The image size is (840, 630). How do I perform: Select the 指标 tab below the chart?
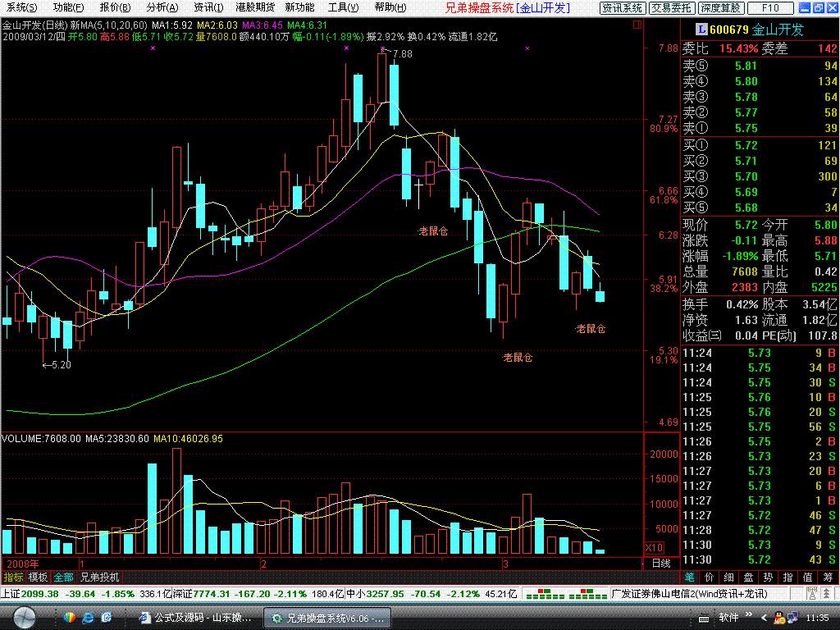tap(13, 577)
